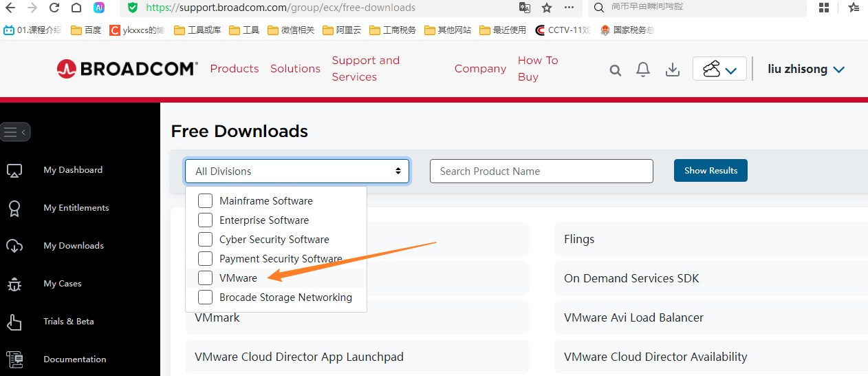Tick the Brocade Storage Networking checkbox

[205, 297]
